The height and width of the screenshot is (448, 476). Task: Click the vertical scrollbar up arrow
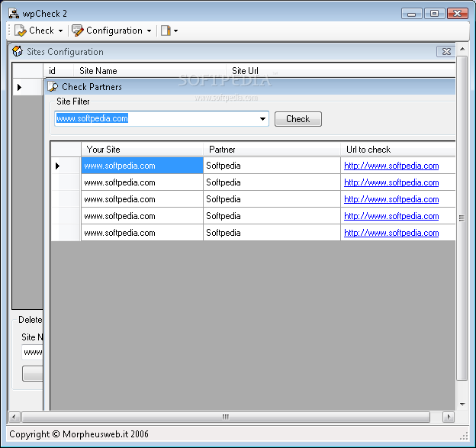pyautogui.click(x=462, y=49)
